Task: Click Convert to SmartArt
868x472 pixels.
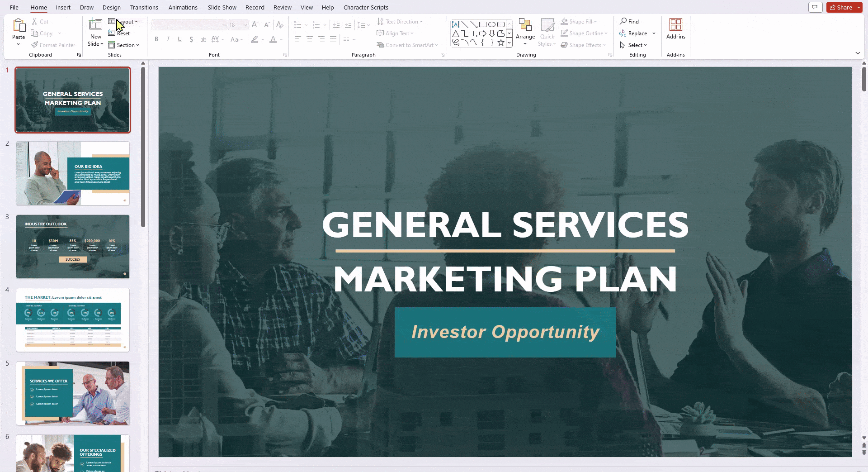Action: click(x=407, y=45)
